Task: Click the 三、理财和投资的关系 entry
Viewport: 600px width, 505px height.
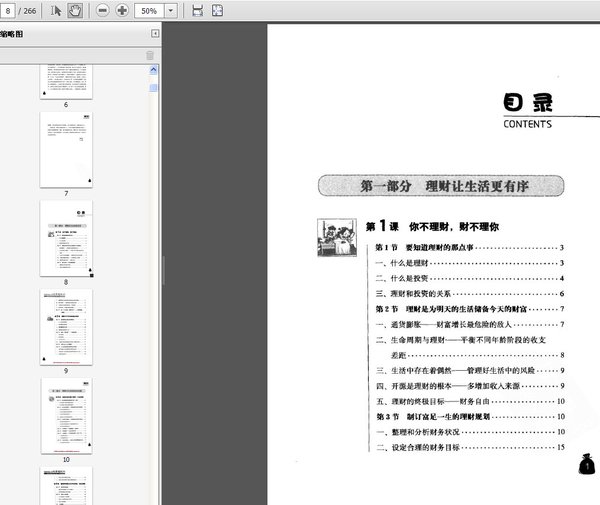Action: tap(470, 293)
